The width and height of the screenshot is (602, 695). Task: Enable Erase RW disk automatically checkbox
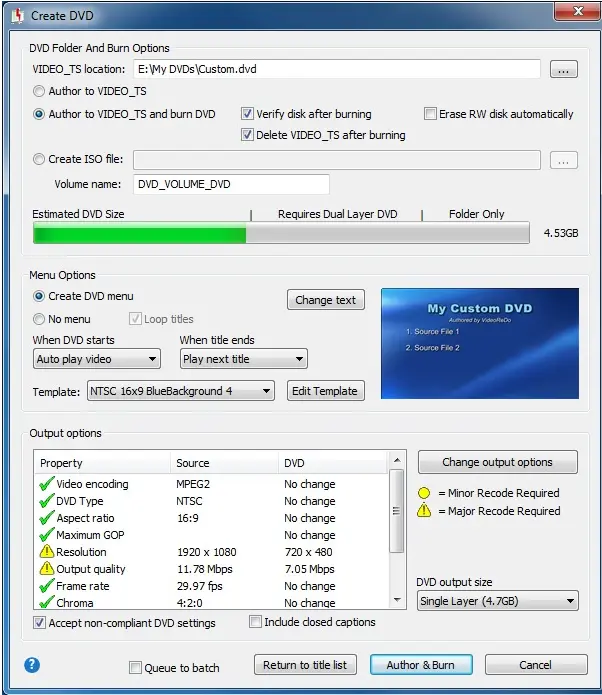[430, 114]
